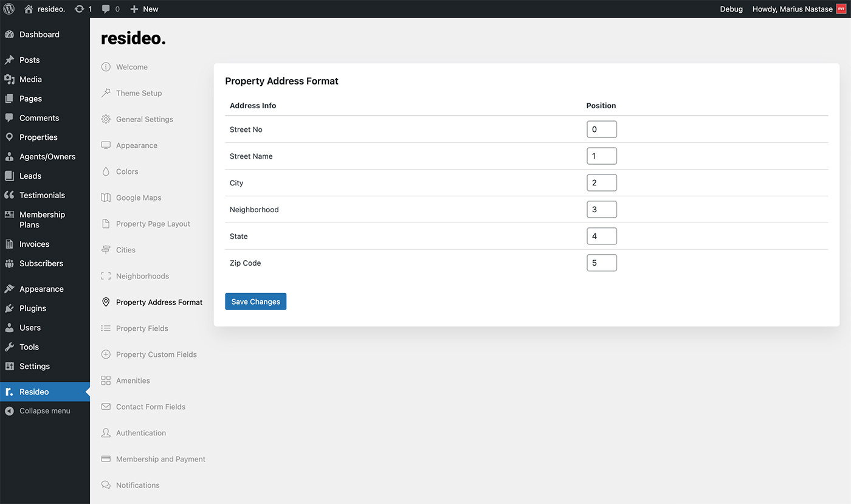Select the Neighborhood position field
The height and width of the screenshot is (504, 851).
[601, 210]
